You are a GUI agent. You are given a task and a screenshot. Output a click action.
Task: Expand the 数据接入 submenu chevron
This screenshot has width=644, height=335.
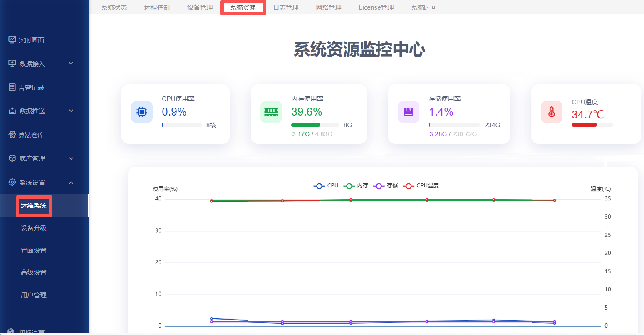tap(71, 64)
